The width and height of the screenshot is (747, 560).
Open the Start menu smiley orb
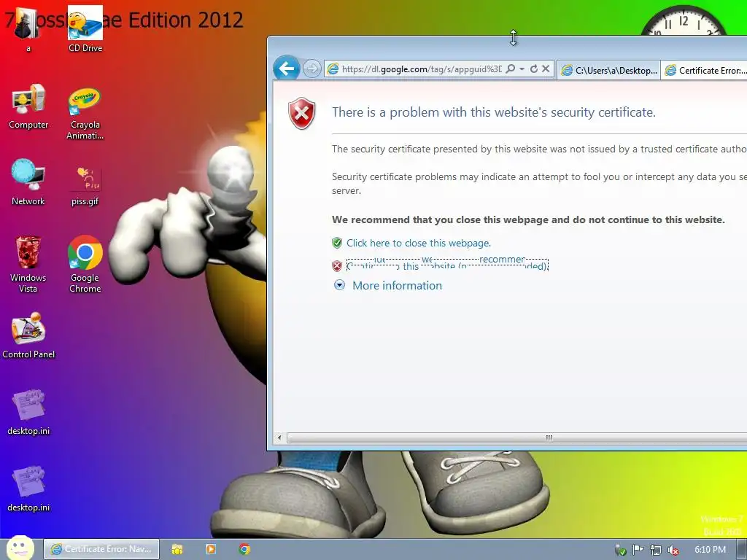(20, 548)
